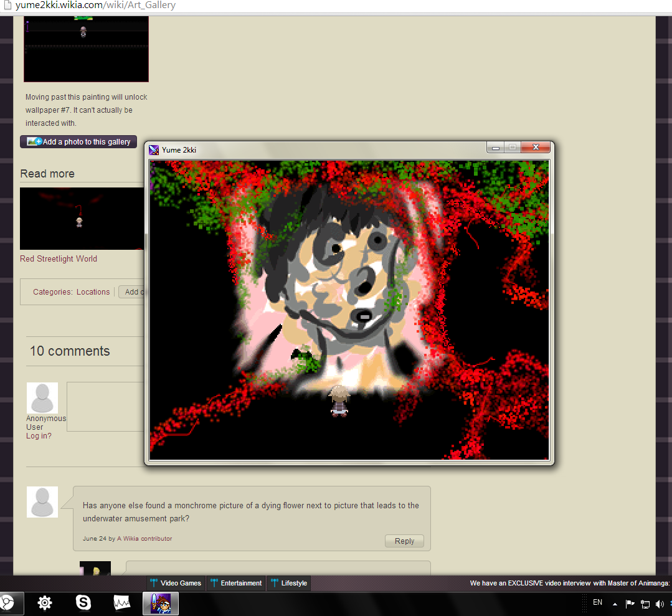Open the Locations category link
672x616 pixels.
(93, 292)
